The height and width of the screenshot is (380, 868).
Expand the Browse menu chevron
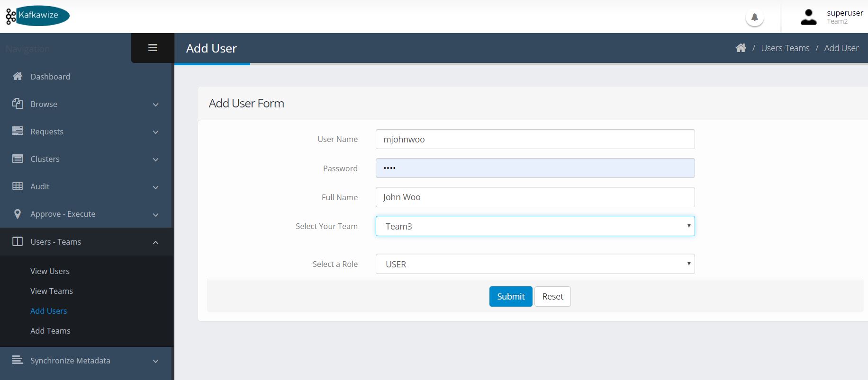tap(155, 105)
